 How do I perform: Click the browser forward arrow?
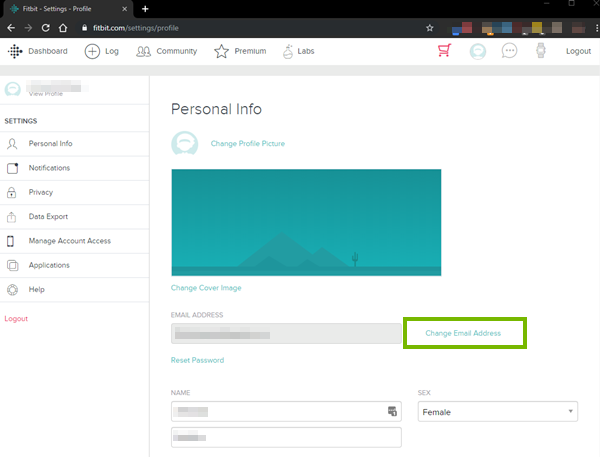(x=28, y=28)
